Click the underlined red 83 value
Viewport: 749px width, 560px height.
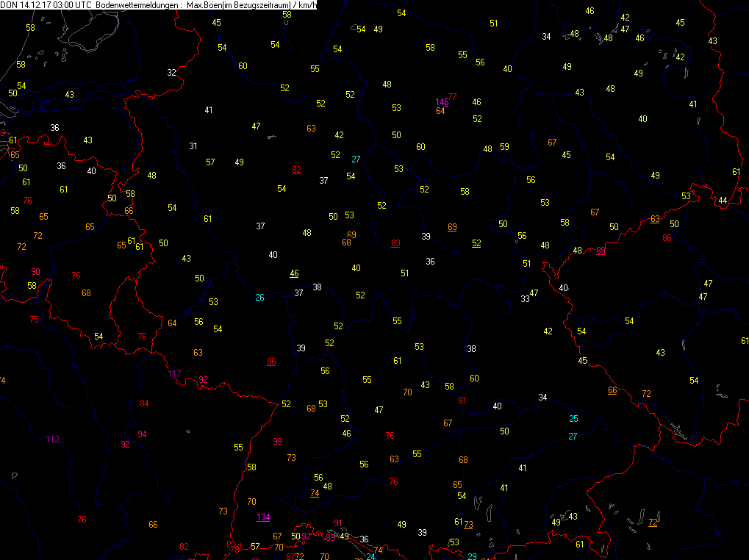pos(395,243)
